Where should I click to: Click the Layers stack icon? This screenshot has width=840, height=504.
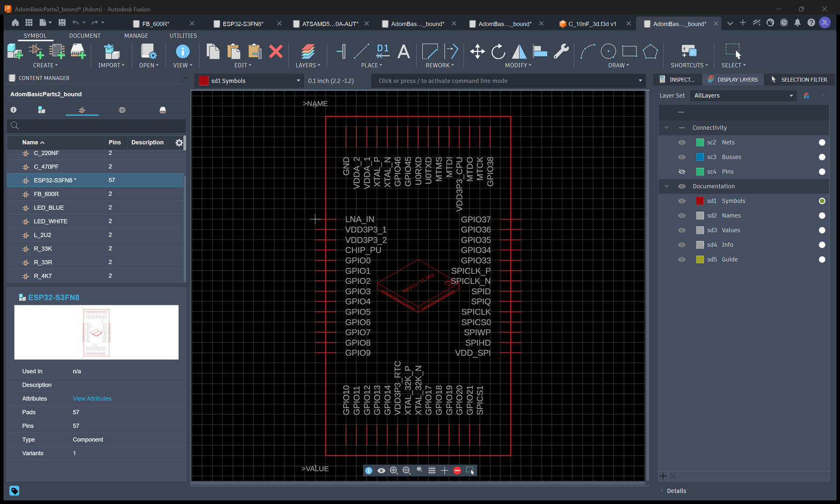307,51
